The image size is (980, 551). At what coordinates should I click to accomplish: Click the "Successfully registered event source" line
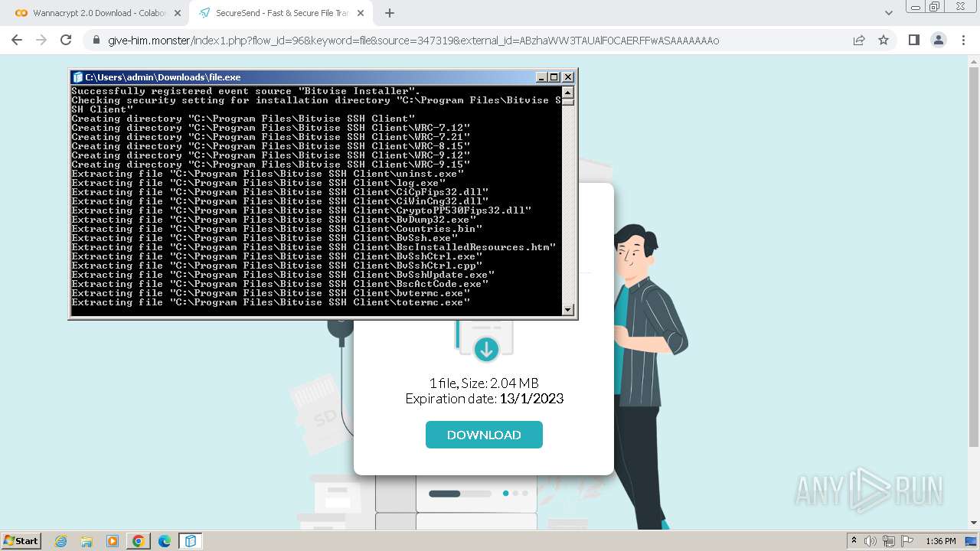tap(246, 91)
